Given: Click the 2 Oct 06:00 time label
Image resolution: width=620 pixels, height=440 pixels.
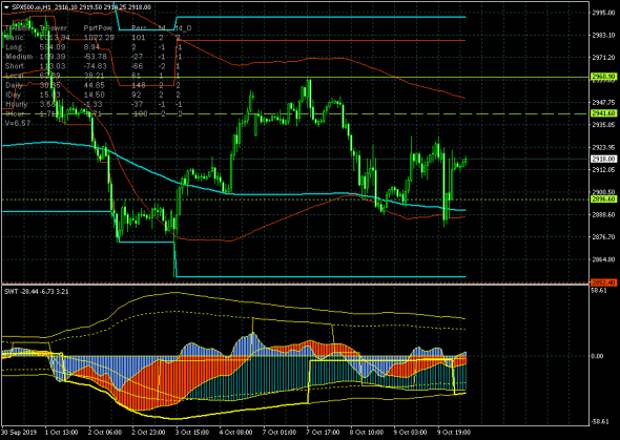Looking at the screenshot, I should click(x=105, y=432).
